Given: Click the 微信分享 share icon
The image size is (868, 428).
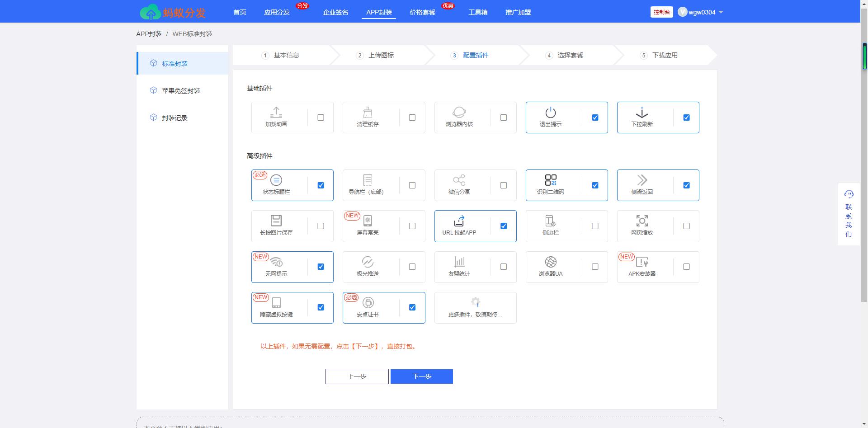Looking at the screenshot, I should (459, 180).
